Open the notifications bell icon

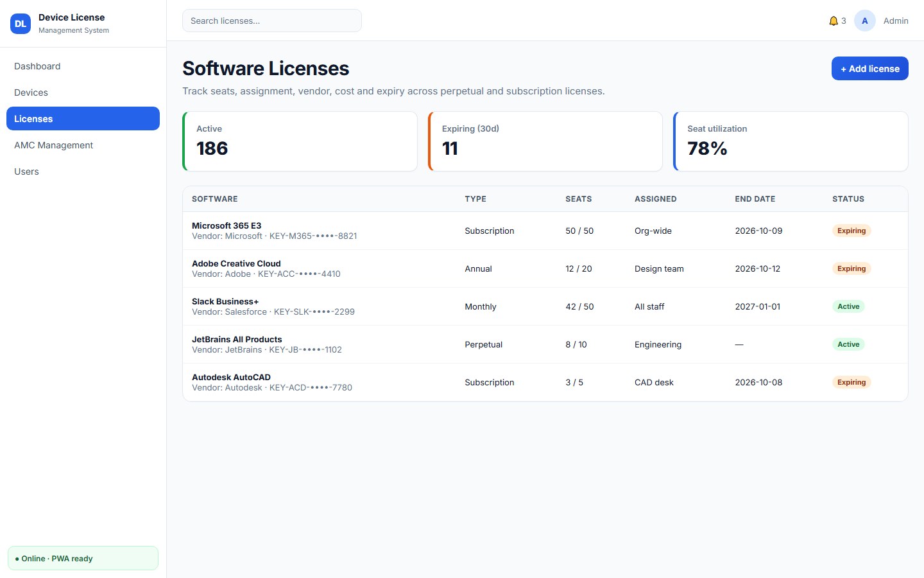(834, 21)
